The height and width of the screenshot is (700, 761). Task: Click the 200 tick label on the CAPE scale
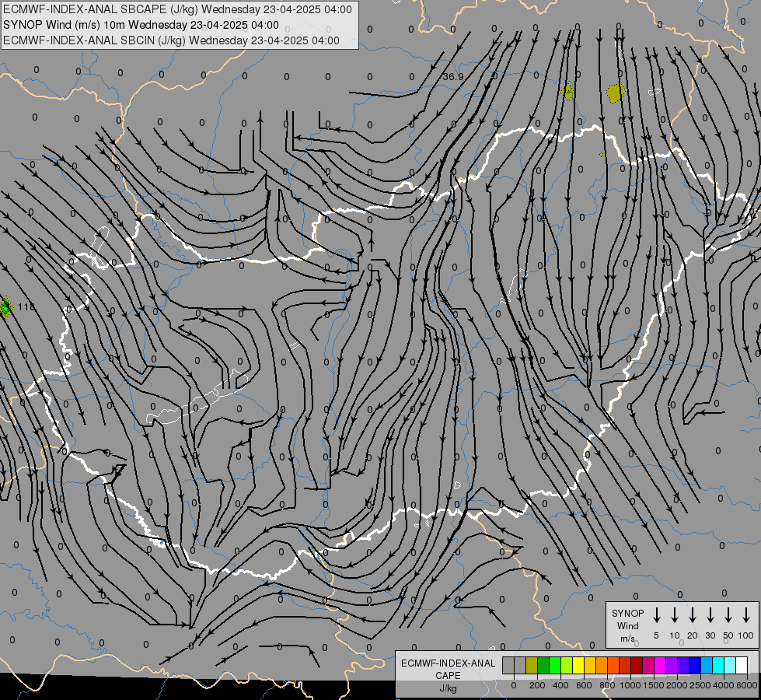[x=537, y=685]
